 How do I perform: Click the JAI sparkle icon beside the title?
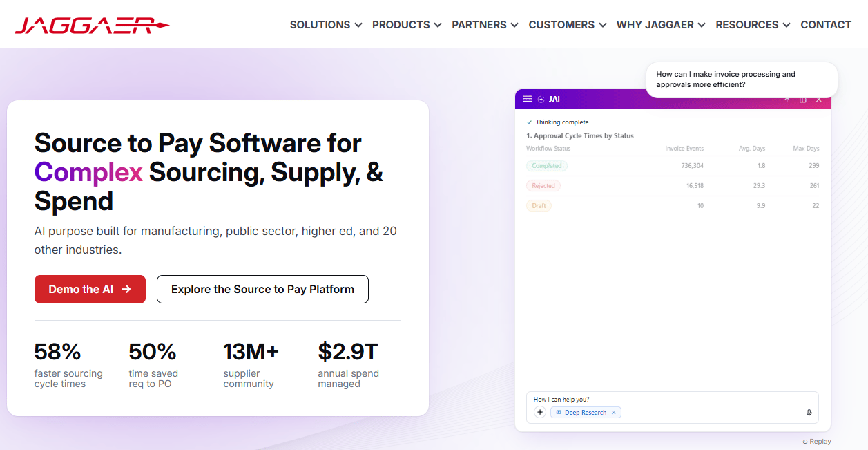(541, 99)
